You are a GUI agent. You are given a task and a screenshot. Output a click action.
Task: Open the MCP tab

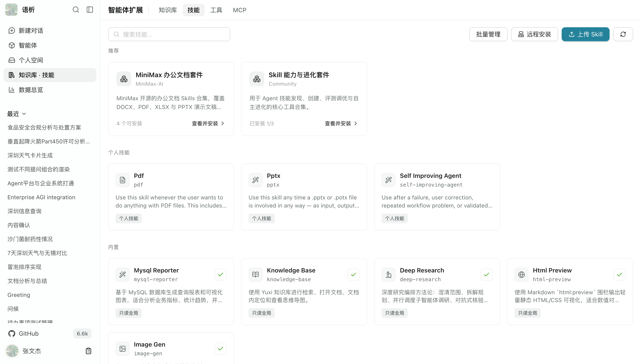click(239, 10)
